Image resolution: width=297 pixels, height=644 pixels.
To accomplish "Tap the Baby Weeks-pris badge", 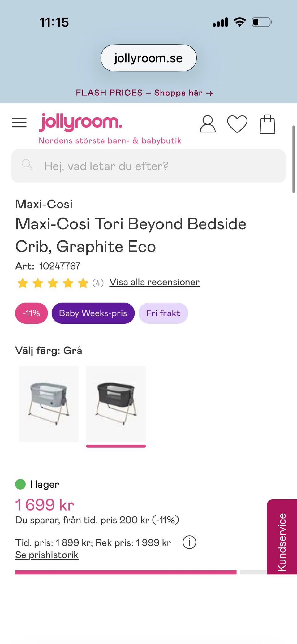I will [x=93, y=313].
